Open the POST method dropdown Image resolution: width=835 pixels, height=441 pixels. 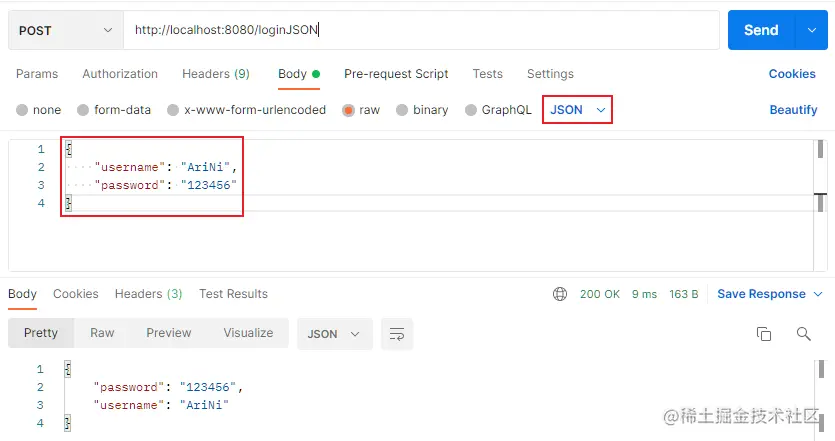66,30
